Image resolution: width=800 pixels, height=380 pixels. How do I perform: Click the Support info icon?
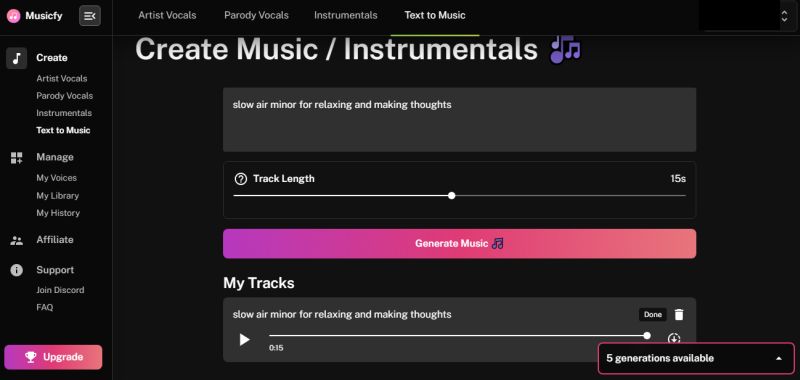click(x=16, y=270)
